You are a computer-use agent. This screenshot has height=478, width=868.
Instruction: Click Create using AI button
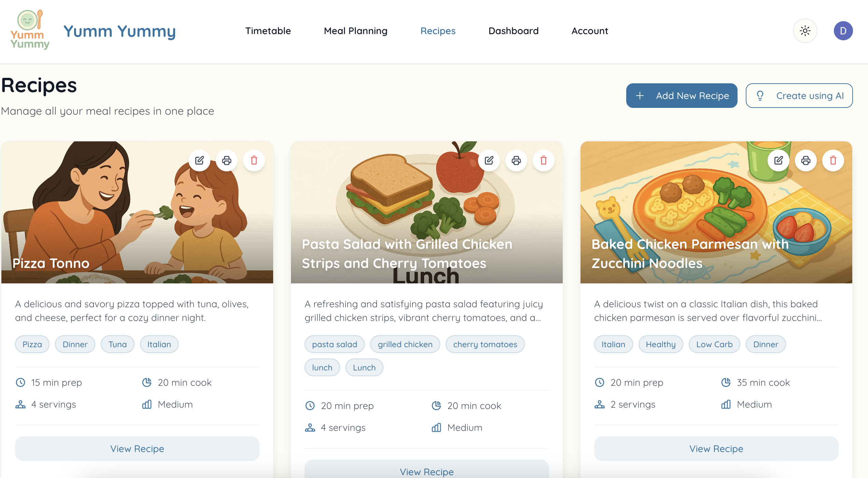(799, 96)
